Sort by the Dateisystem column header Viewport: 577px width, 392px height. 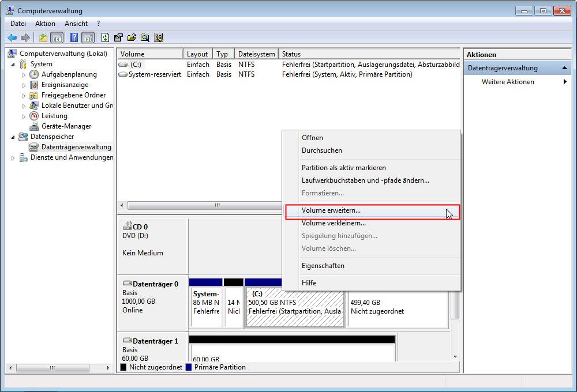click(256, 54)
